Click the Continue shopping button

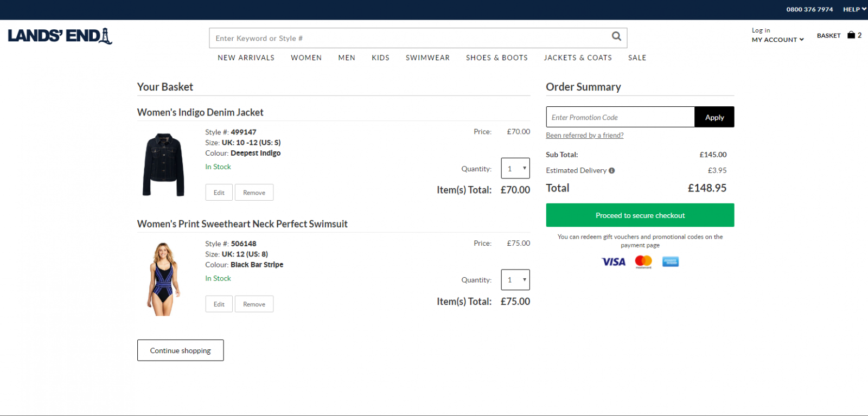[180, 350]
